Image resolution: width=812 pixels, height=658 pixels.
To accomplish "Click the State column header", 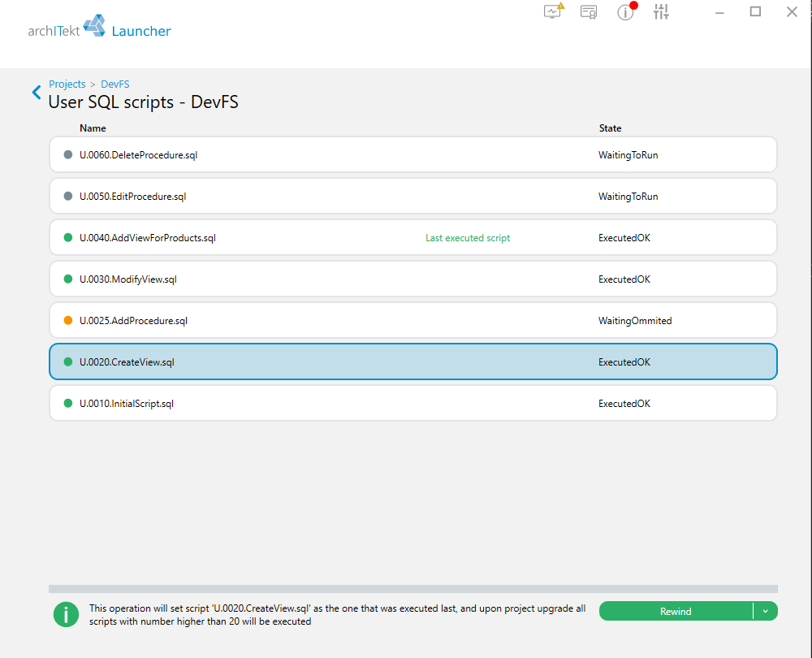I will coord(610,128).
